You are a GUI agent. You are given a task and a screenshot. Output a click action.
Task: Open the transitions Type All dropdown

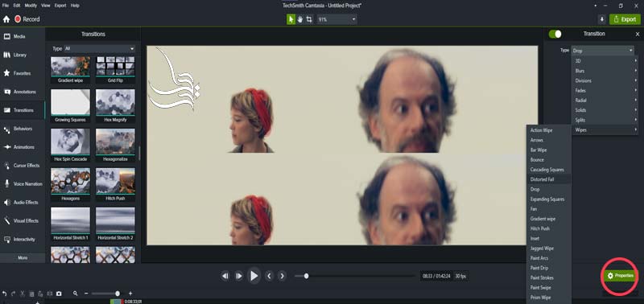tap(99, 49)
